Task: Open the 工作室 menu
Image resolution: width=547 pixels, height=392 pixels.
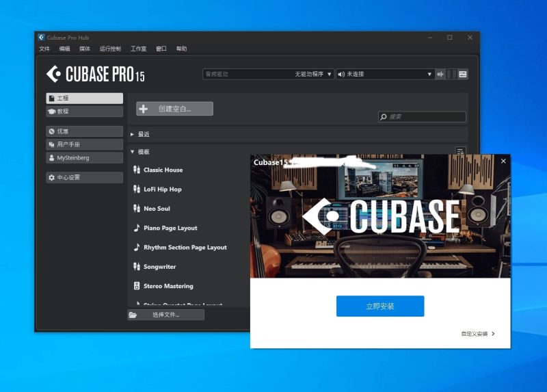Action: 138,49
